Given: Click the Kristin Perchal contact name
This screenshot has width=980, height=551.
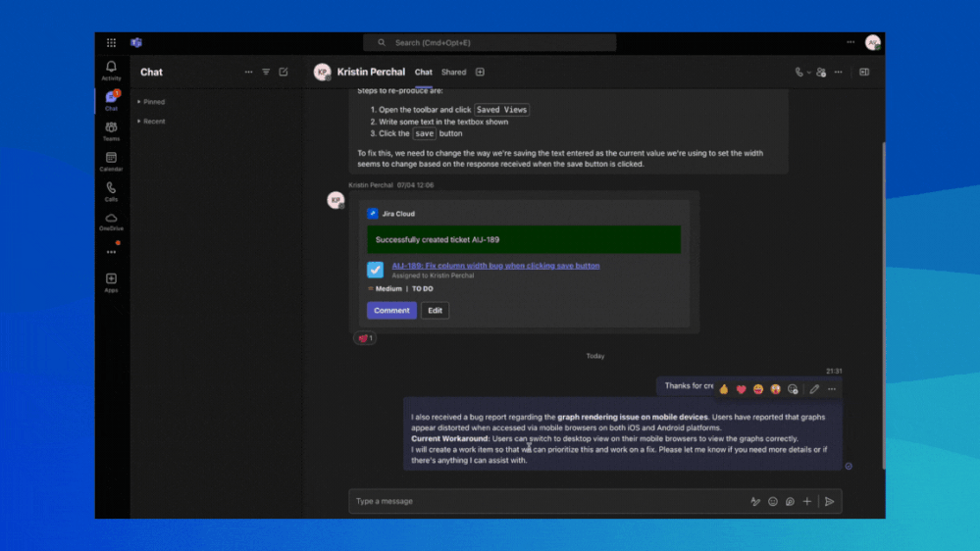Looking at the screenshot, I should pos(371,72).
